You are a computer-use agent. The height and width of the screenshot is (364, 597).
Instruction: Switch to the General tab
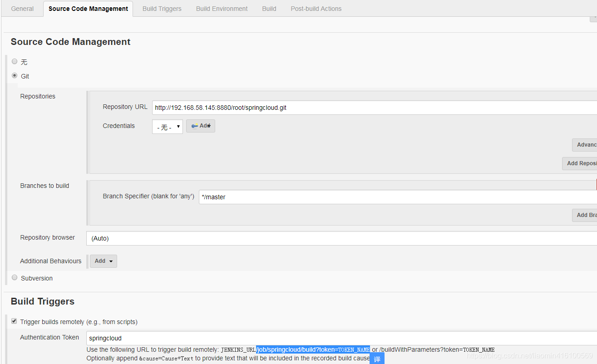tap(22, 9)
